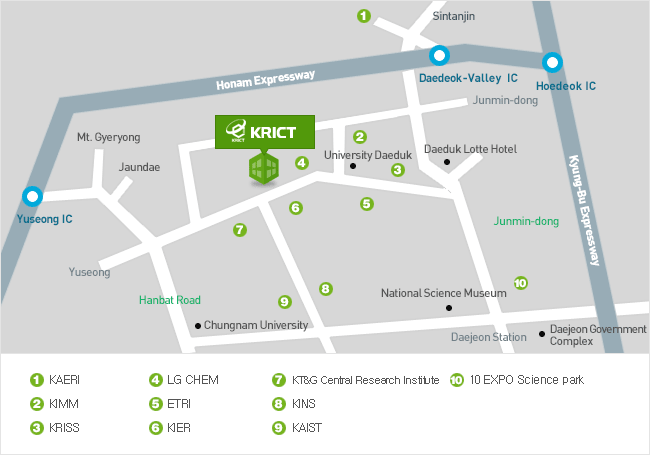Click the Mt. Gyeryong label

pos(109,137)
